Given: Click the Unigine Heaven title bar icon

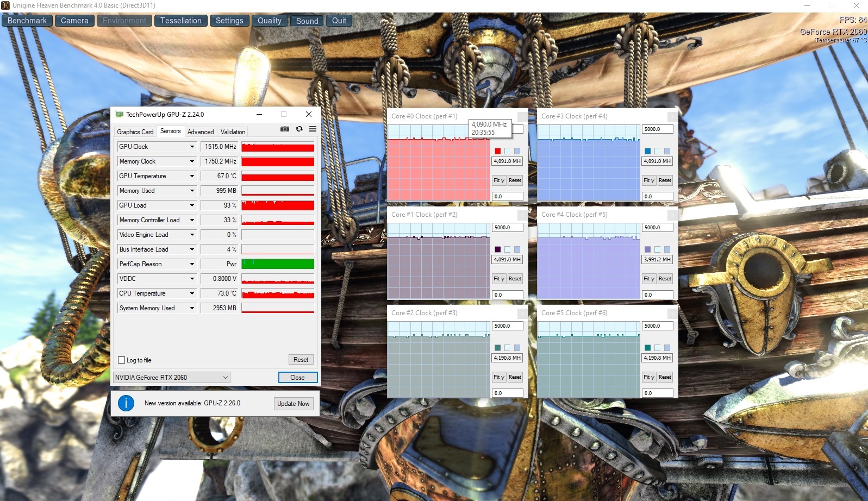Looking at the screenshot, I should click(x=5, y=5).
